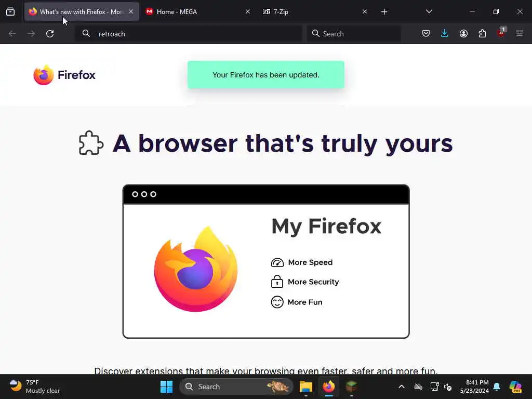The image size is (532, 399).
Task: Open the network display tray icon
Action: [435, 387]
